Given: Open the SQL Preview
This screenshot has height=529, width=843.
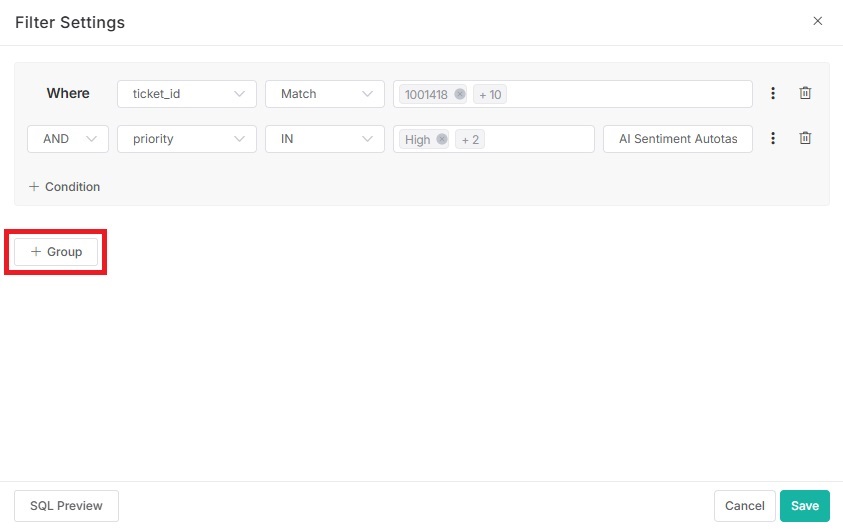Looking at the screenshot, I should click(x=66, y=506).
